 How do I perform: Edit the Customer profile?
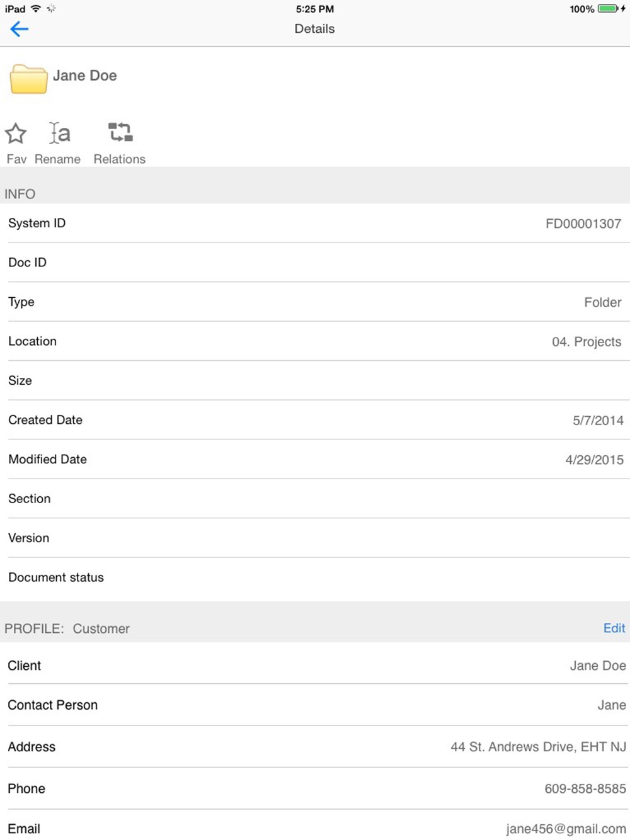tap(614, 628)
